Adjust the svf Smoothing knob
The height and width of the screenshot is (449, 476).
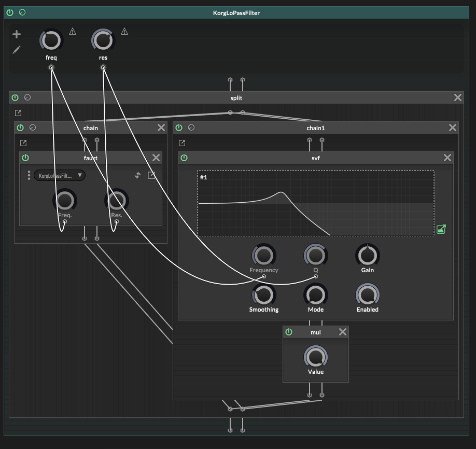pyautogui.click(x=264, y=295)
